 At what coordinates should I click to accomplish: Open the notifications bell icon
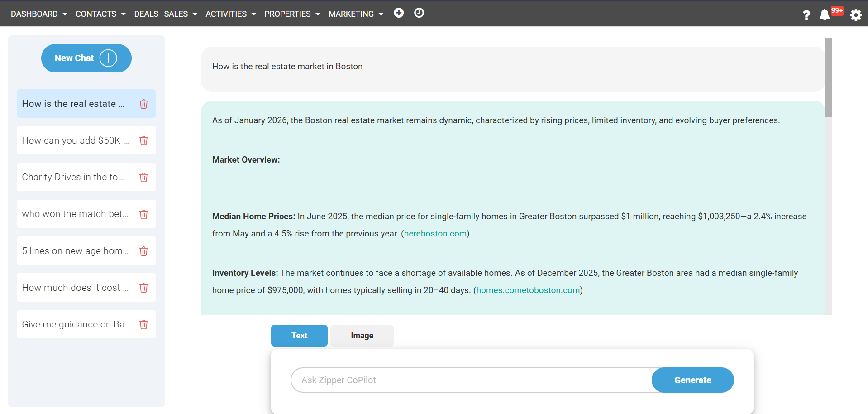click(825, 15)
